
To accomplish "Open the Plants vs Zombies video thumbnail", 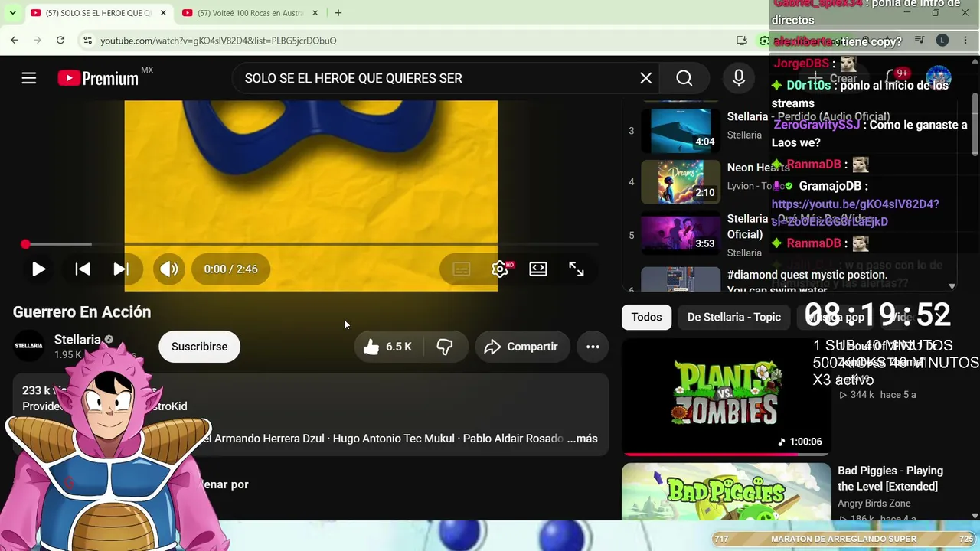I will (x=726, y=397).
